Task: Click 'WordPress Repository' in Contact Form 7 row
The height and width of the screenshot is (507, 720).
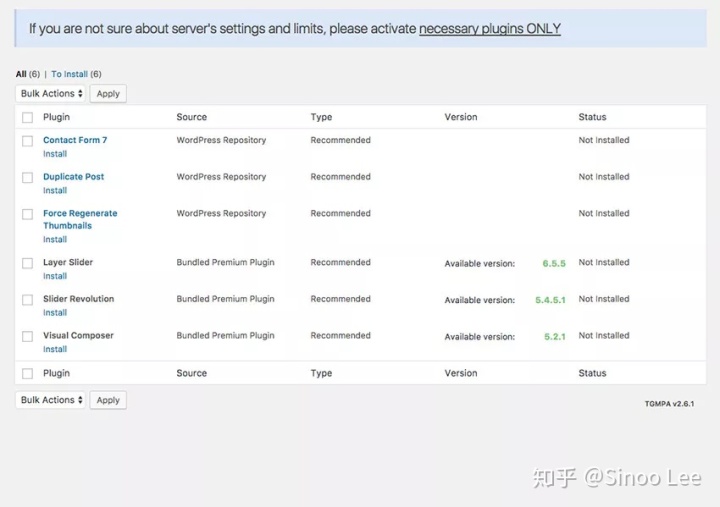Action: click(221, 140)
